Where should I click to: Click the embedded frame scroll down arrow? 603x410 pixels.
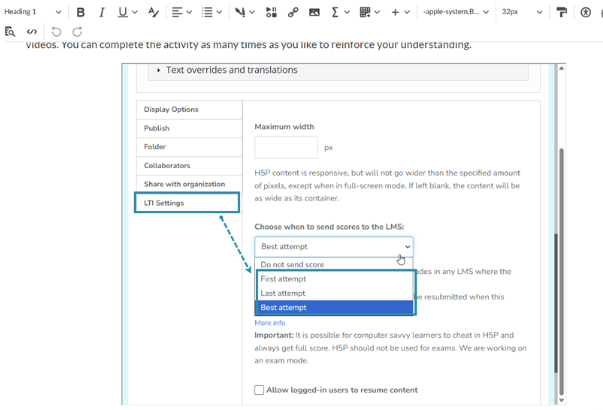click(x=561, y=400)
